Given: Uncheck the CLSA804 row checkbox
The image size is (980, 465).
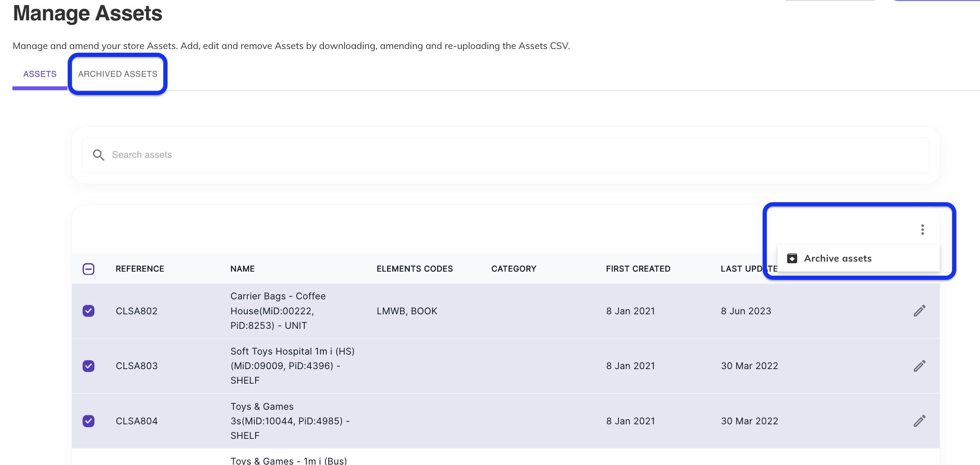Looking at the screenshot, I should pyautogui.click(x=89, y=421).
